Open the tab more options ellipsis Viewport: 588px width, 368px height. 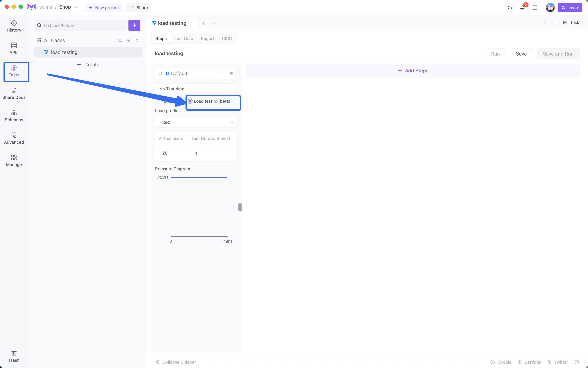click(213, 23)
